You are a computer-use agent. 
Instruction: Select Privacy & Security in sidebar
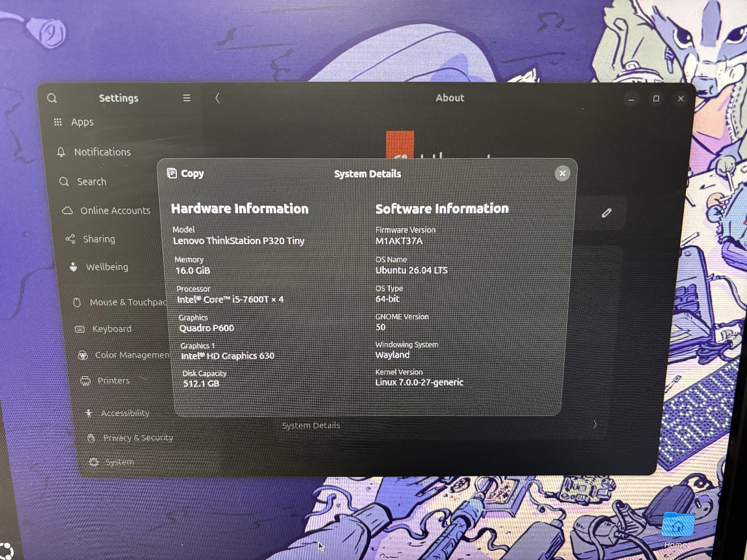tap(130, 438)
